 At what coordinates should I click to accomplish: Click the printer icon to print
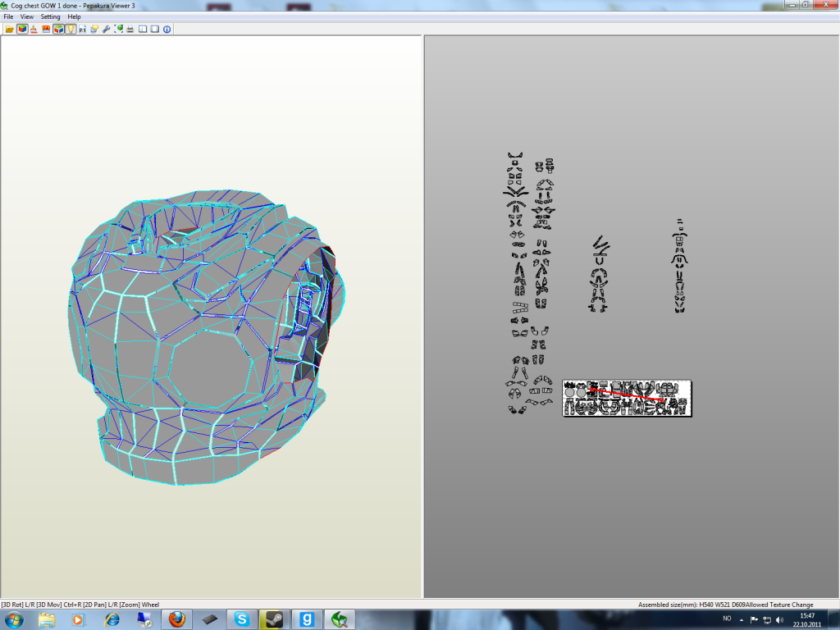tap(130, 30)
